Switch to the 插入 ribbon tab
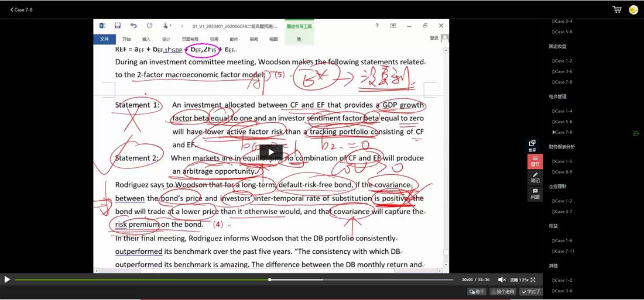644x300 pixels. [146, 39]
